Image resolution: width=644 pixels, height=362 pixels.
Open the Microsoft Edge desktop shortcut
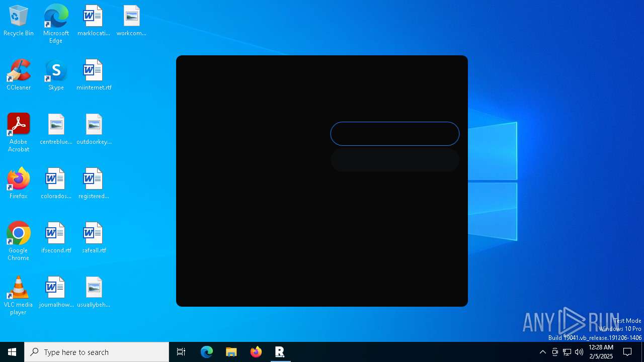point(56,24)
